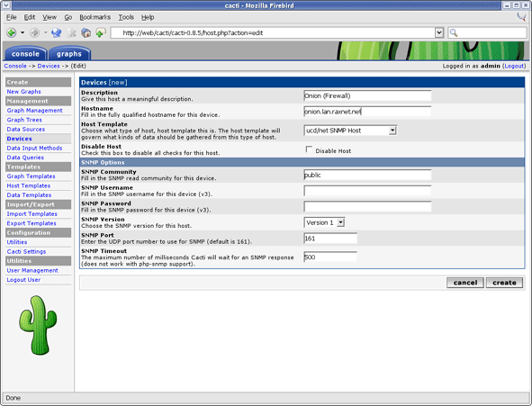The image size is (532, 406).
Task: Click the SNMP Community input field
Action: click(x=367, y=175)
